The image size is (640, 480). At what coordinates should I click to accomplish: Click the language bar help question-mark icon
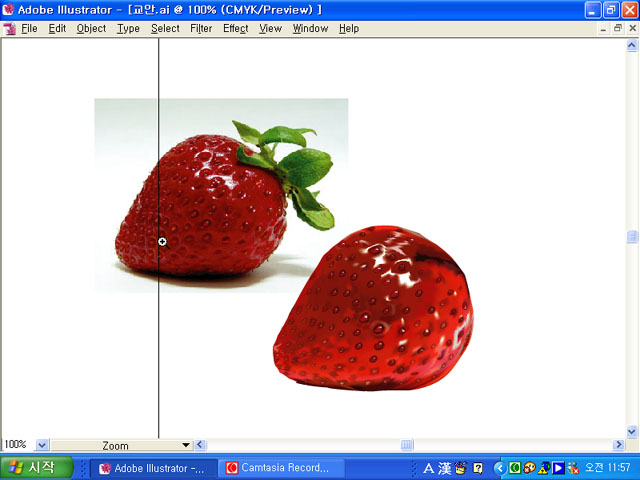pos(478,468)
